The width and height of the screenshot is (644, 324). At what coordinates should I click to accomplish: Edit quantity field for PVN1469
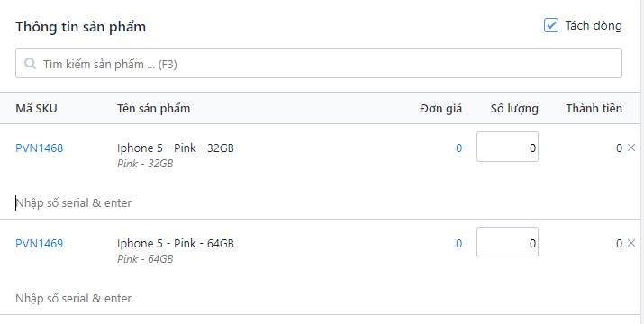point(507,242)
